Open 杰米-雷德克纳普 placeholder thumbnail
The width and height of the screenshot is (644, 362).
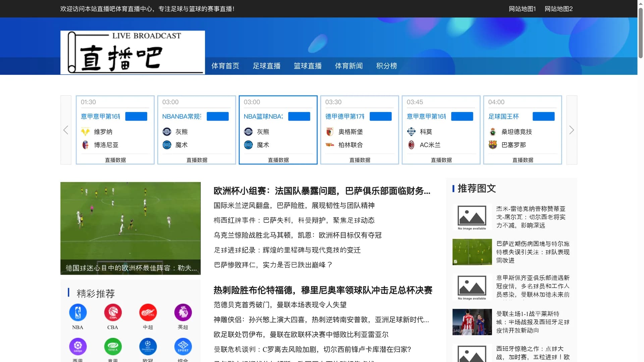pyautogui.click(x=472, y=217)
